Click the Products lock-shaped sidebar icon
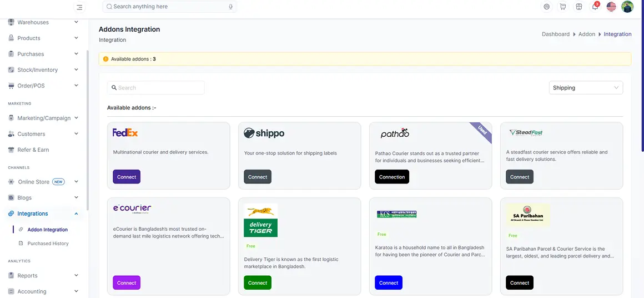 point(11,38)
